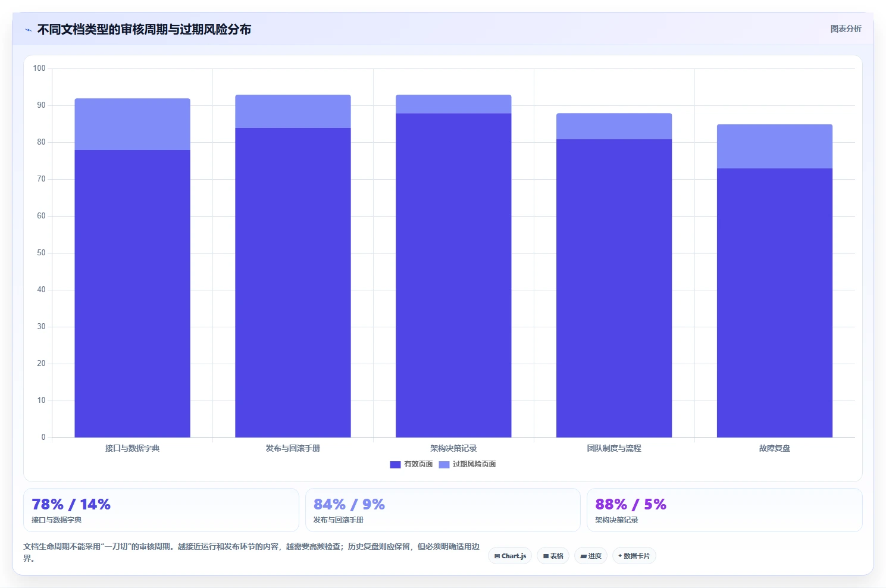Screen dimensions: 886x588
Task: Click the light top segment of 团队制度与流程 bar
Action: click(x=614, y=126)
